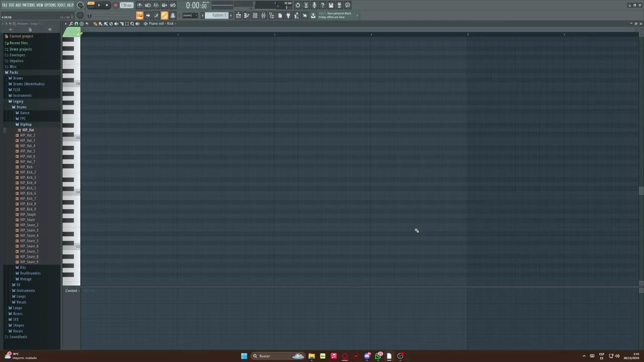Open the PATTERNS menu
644x362 pixels.
29,5
